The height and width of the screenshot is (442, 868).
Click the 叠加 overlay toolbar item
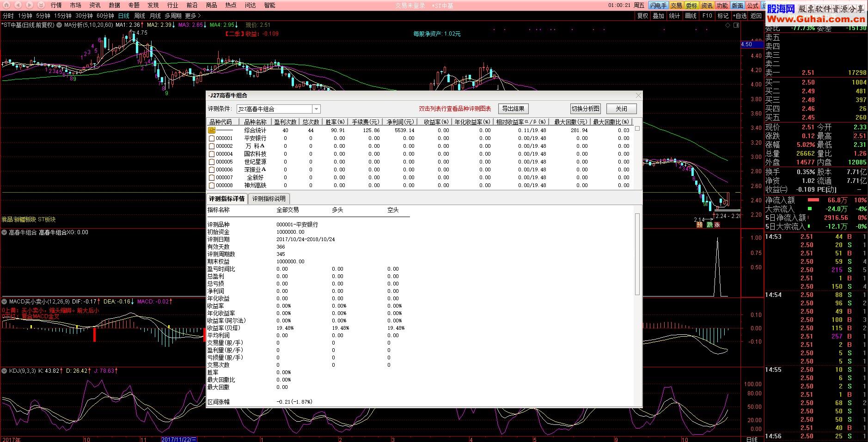[658, 16]
